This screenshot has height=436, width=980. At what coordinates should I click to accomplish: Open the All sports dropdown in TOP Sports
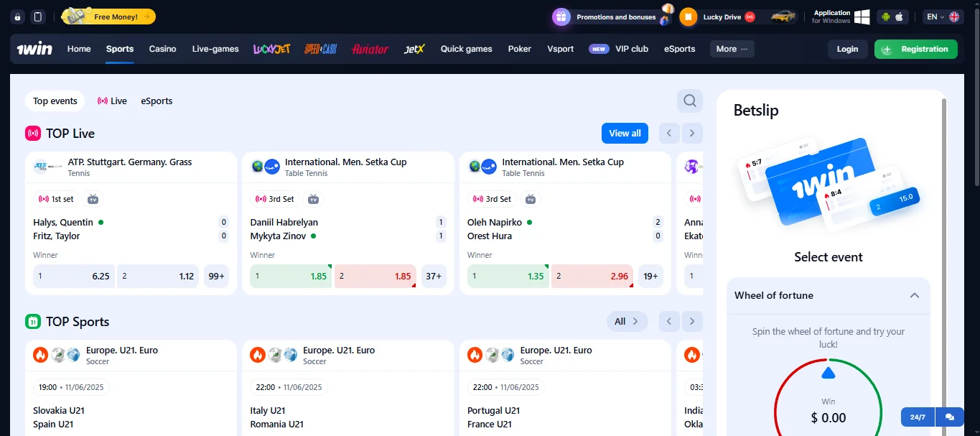[x=627, y=321]
